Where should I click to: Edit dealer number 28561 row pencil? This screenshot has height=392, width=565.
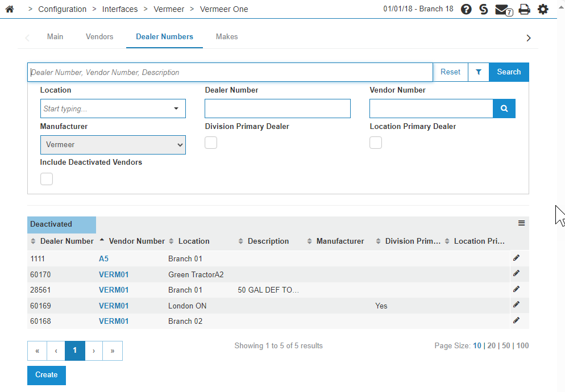coord(516,289)
